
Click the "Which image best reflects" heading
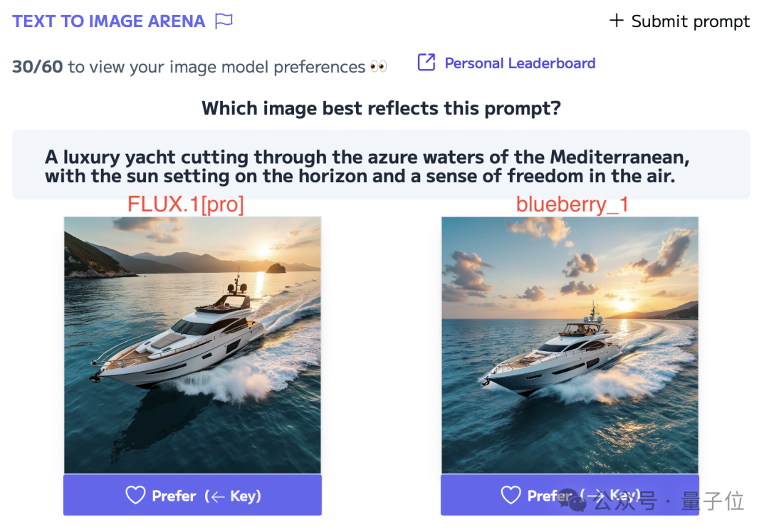click(381, 108)
